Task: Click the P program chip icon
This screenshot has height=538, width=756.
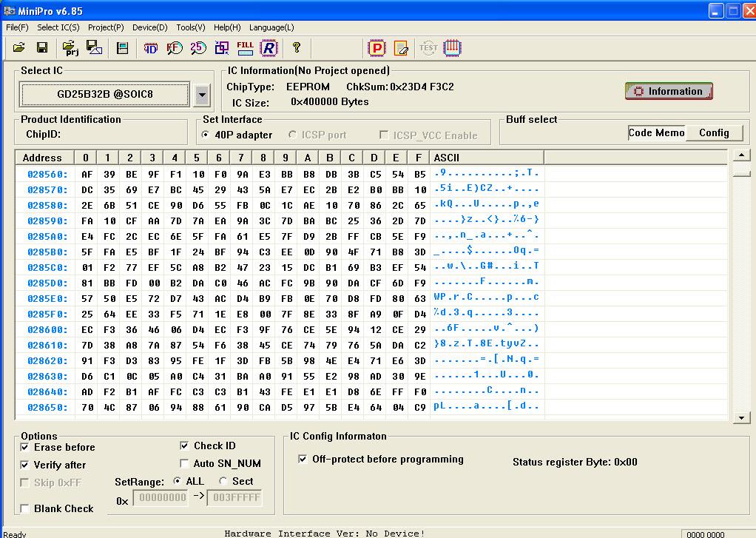Action: [x=377, y=48]
